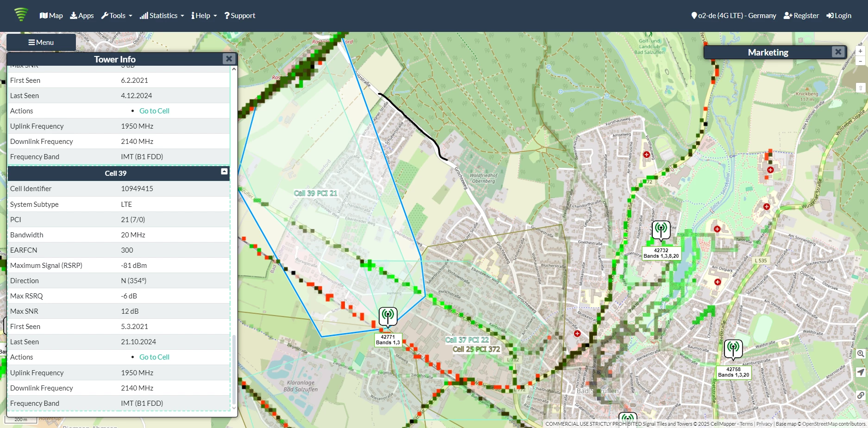Click the Marketing panel title
Screen dimensions: 868x428
point(768,52)
